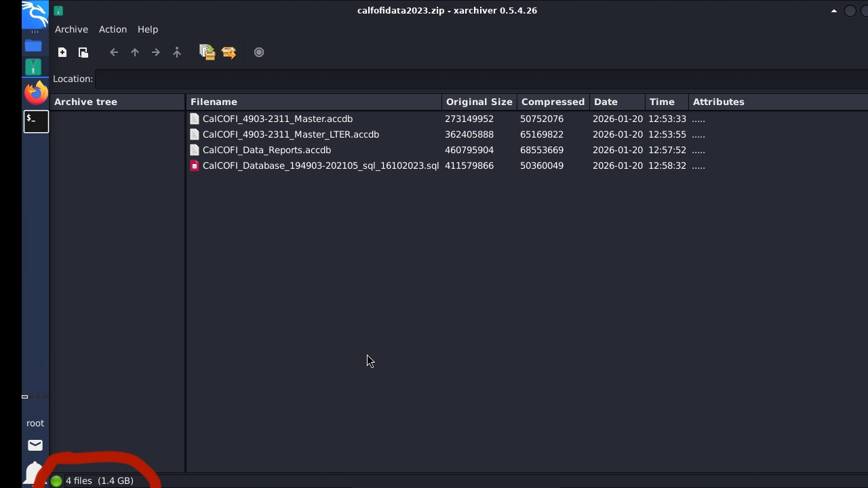Click the Extract files toolbar icon
Screen dimensions: 868x488
[229, 52]
